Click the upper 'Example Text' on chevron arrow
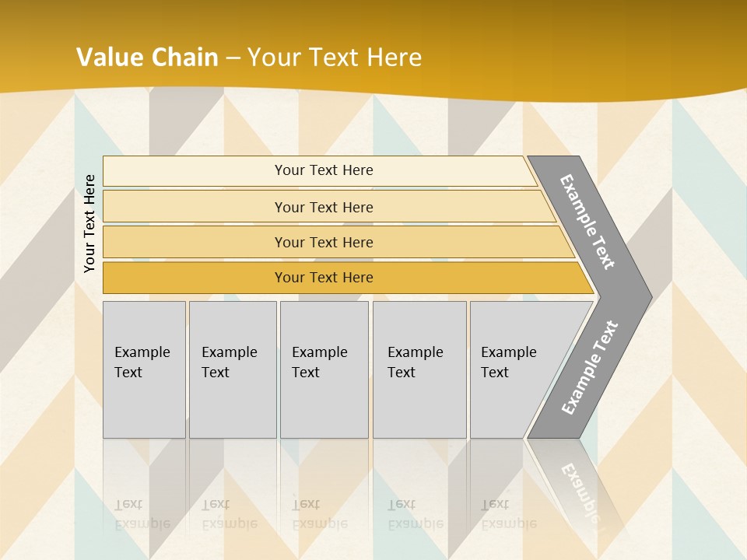The height and width of the screenshot is (560, 747). pyautogui.click(x=588, y=222)
